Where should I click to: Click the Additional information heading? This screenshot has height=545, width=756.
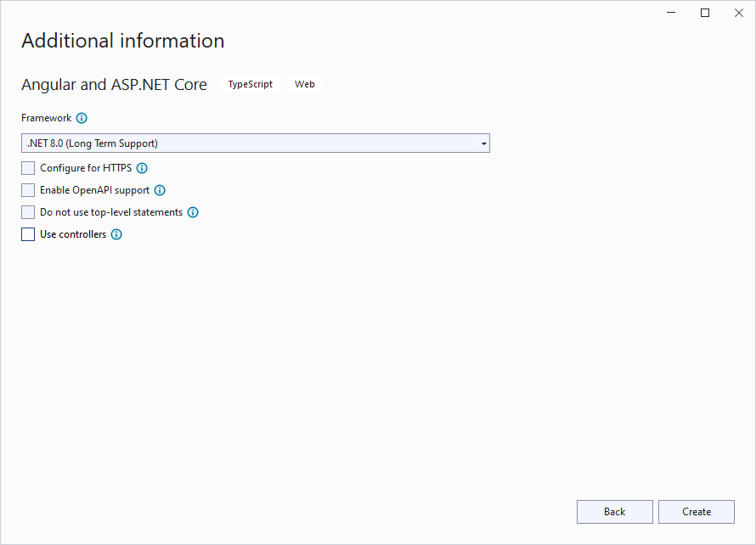pyautogui.click(x=123, y=41)
